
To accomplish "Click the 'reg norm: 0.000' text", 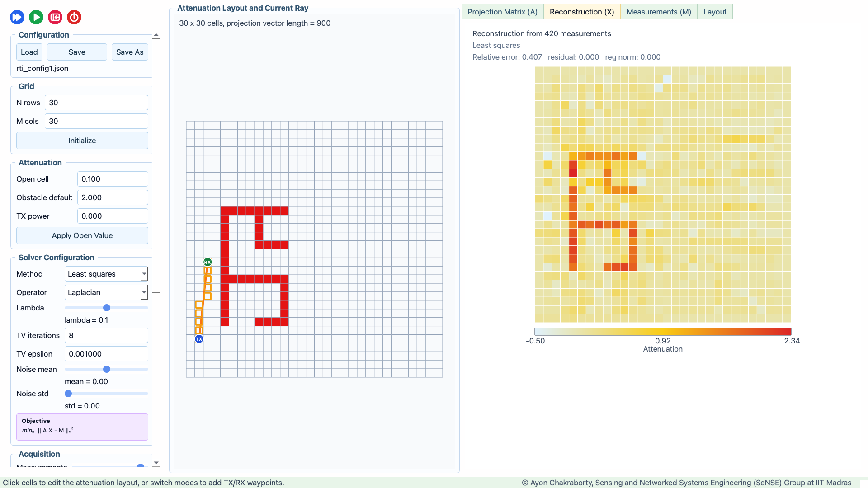I will (x=632, y=57).
